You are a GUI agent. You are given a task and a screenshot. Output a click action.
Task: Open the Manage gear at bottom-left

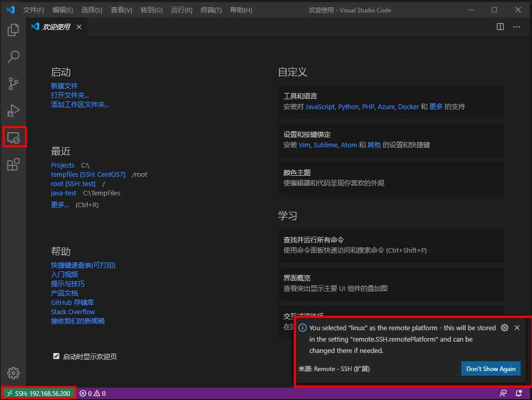13,373
